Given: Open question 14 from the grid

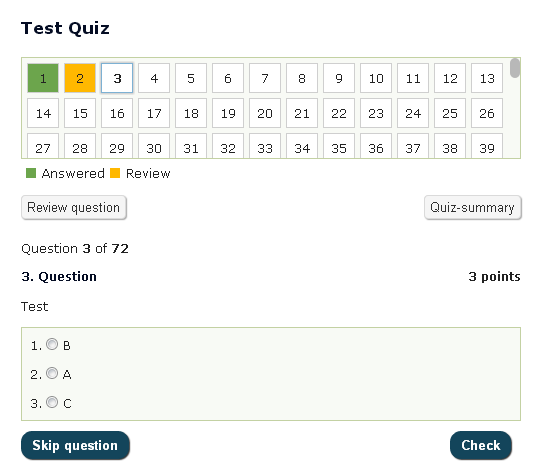Looking at the screenshot, I should pos(43,113).
